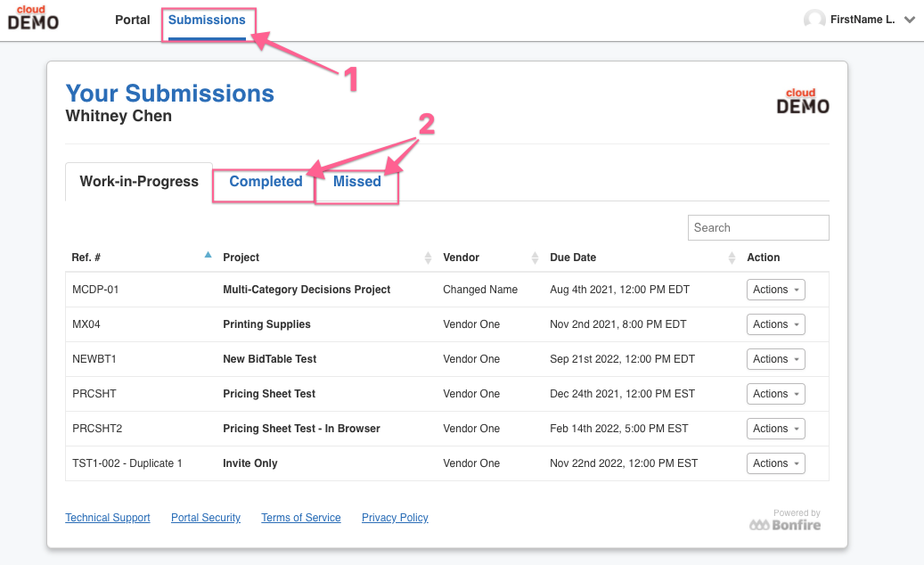Open Actions dropdown for Pricing Sheet Test

[775, 394]
